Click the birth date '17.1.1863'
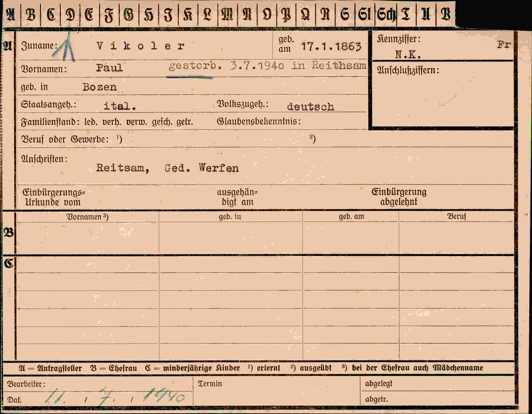This screenshot has width=532, height=414. point(331,47)
